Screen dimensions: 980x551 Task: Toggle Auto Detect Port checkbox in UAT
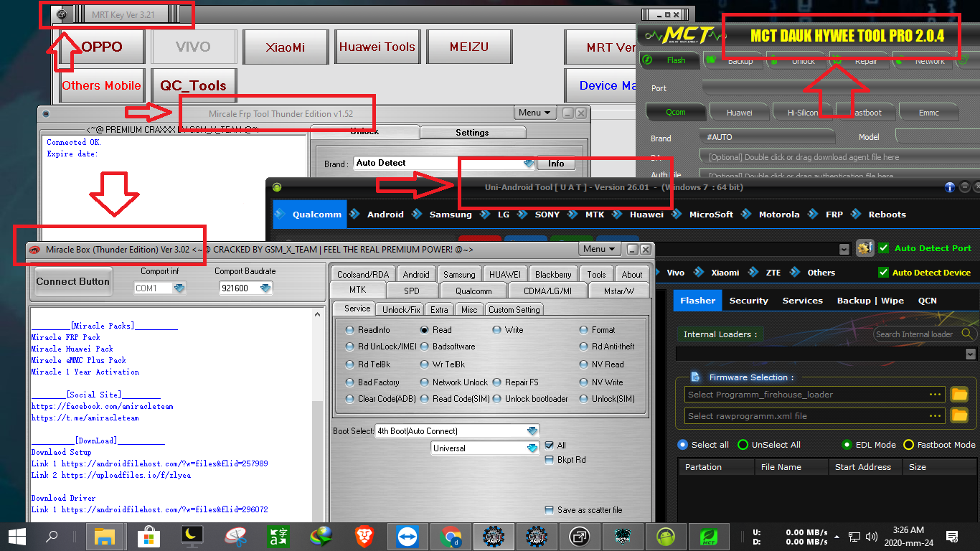(x=883, y=248)
